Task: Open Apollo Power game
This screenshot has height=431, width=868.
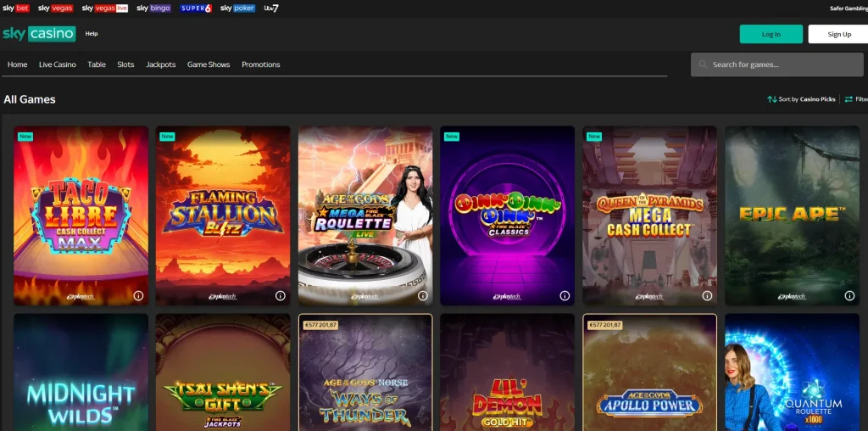Action: coord(649,372)
